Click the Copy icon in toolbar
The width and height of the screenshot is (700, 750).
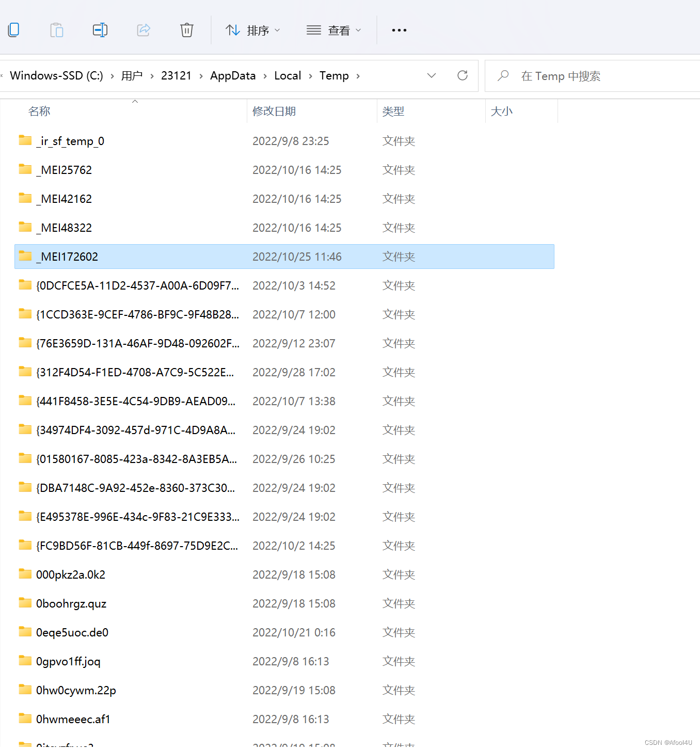[x=14, y=30]
